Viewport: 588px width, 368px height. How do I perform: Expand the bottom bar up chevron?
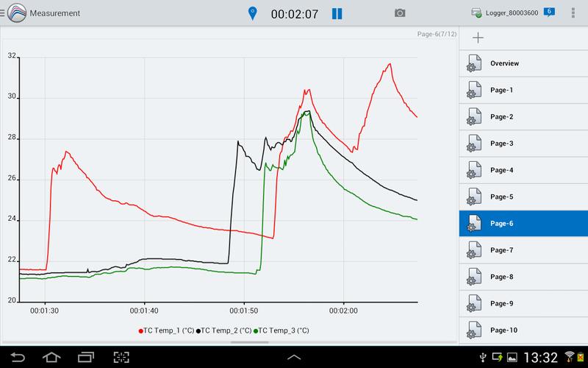click(294, 358)
